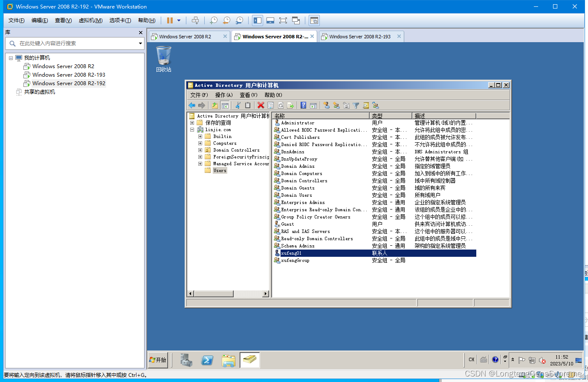The image size is (588, 382).
Task: Click the Manage snapshots wrench icon
Action: [x=240, y=20]
